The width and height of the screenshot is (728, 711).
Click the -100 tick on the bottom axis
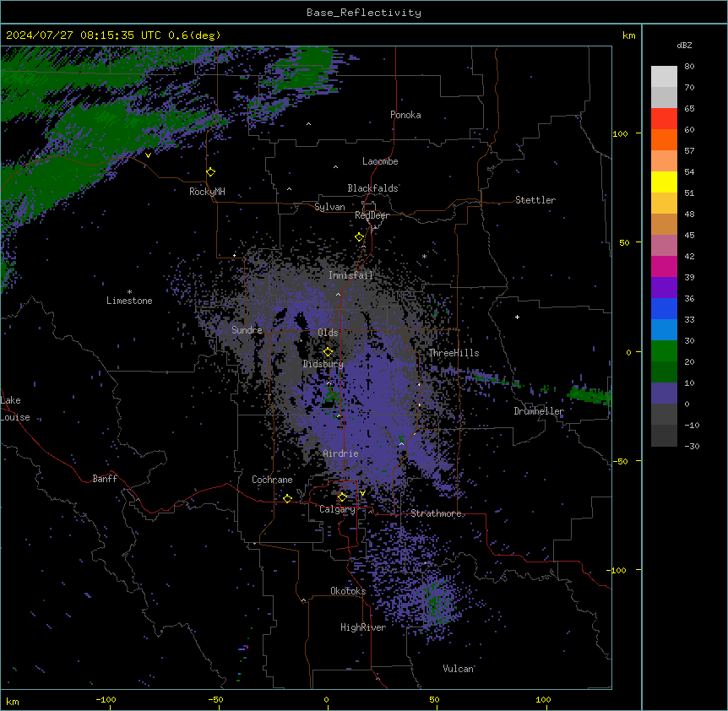106,699
